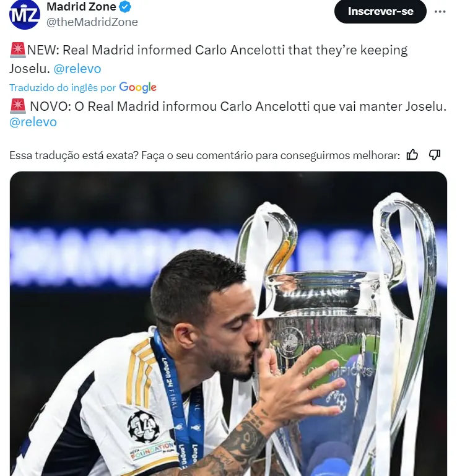Open the @relevo mention in the Portuguese translation

[x=33, y=122]
